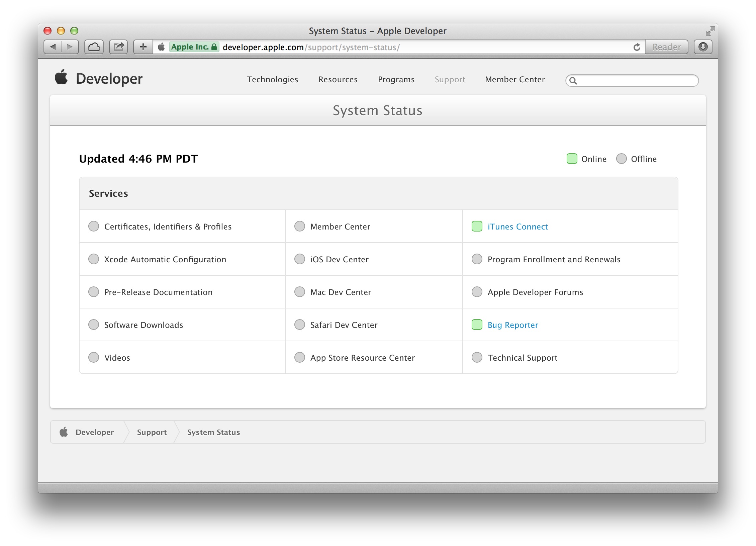Viewport: 756px width, 546px height.
Task: Click status dot for Xcode Automatic Configuration
Action: (94, 259)
